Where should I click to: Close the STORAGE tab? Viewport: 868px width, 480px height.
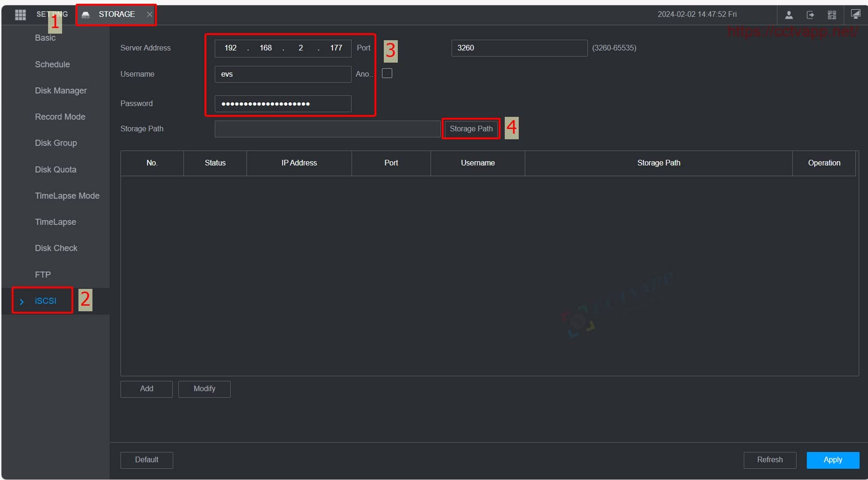click(x=149, y=14)
